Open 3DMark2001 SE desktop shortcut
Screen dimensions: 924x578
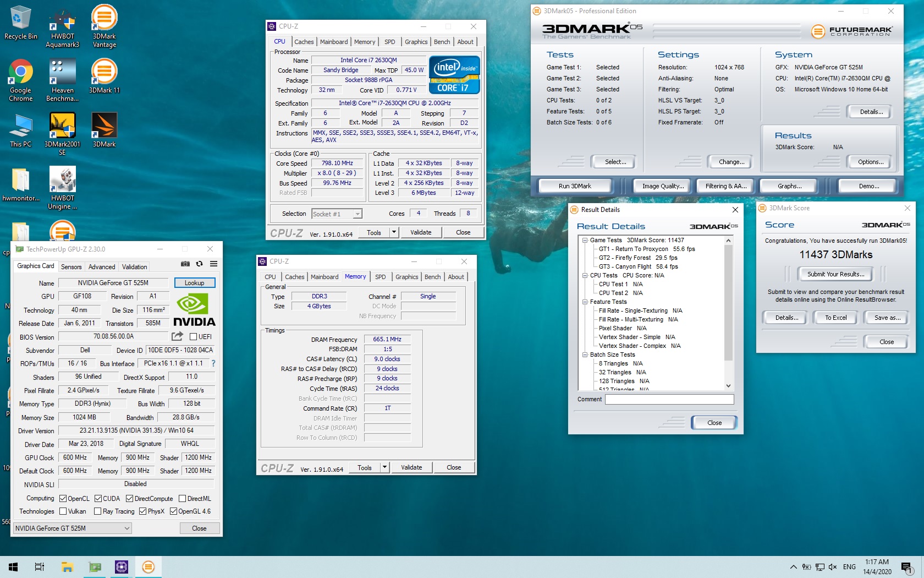62,134
